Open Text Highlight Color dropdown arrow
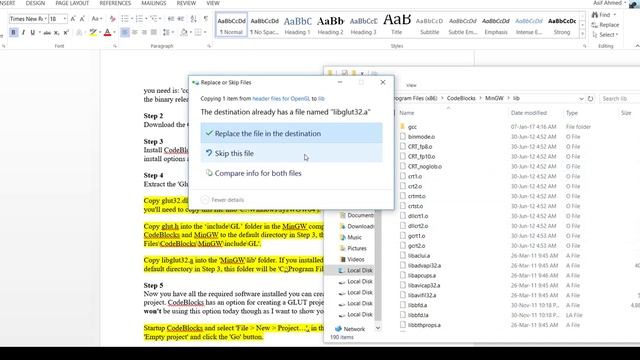 [x=100, y=32]
